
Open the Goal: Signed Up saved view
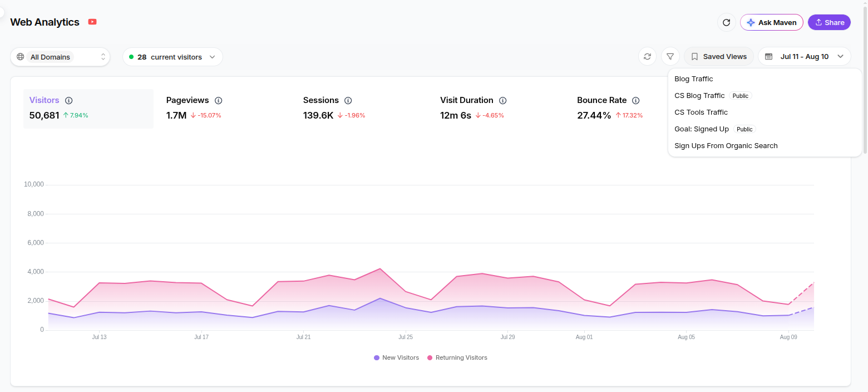click(765, 129)
